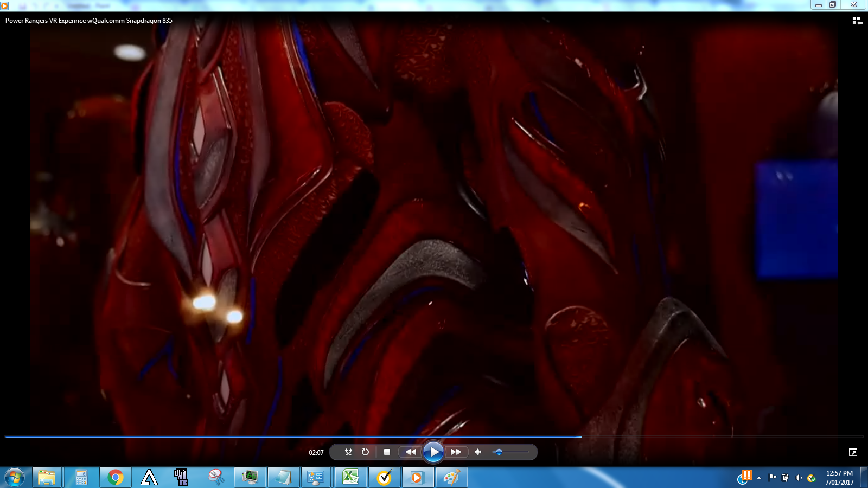Click Show Desktop button at the taskbar edge
This screenshot has width=868, height=488.
point(864,478)
